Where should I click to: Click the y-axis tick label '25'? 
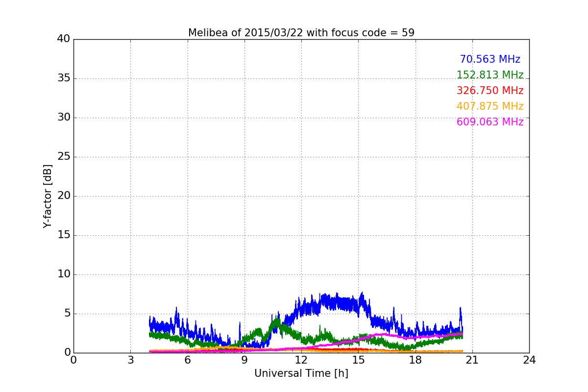click(x=64, y=157)
